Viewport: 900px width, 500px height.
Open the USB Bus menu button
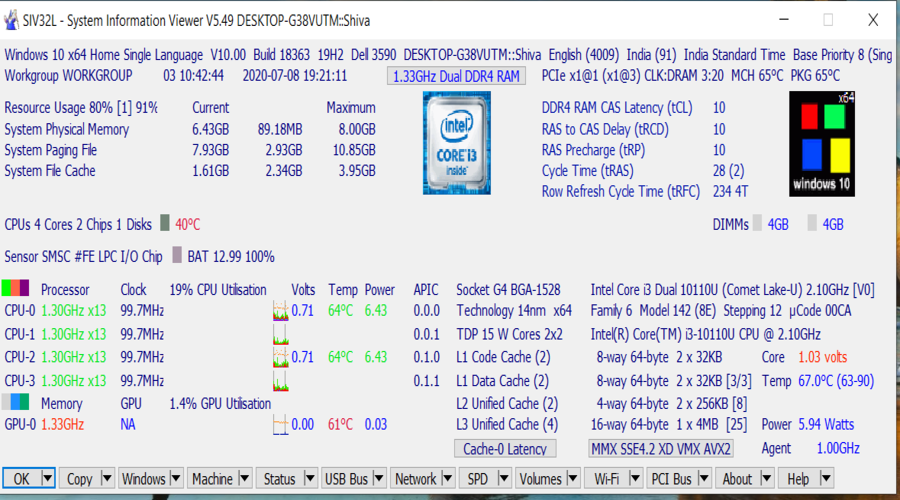(346, 479)
